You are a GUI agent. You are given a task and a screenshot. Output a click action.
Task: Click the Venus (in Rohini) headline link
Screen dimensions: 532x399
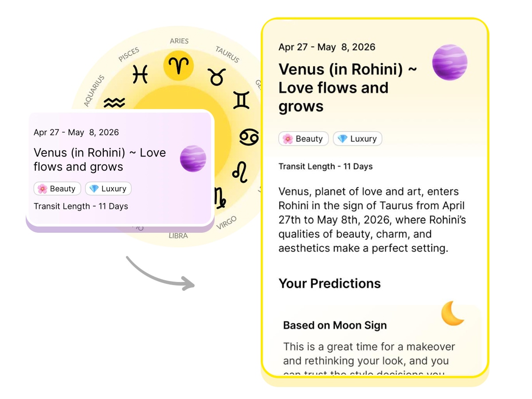(x=348, y=87)
